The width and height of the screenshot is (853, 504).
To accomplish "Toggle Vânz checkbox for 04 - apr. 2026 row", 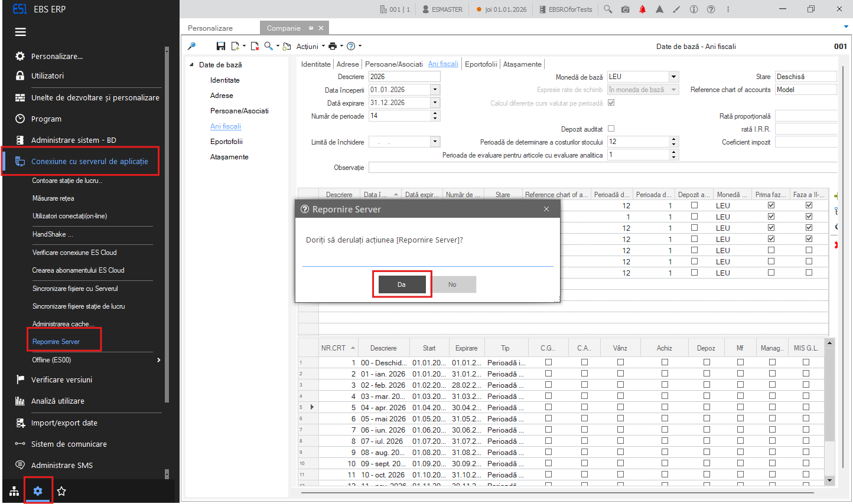I will pyautogui.click(x=620, y=407).
